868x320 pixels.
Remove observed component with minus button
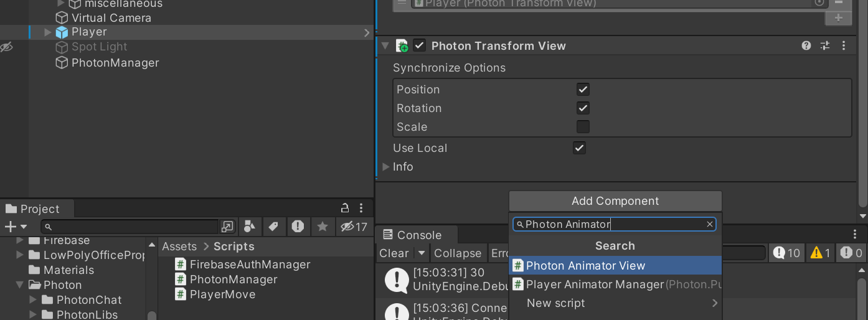[838, 3]
